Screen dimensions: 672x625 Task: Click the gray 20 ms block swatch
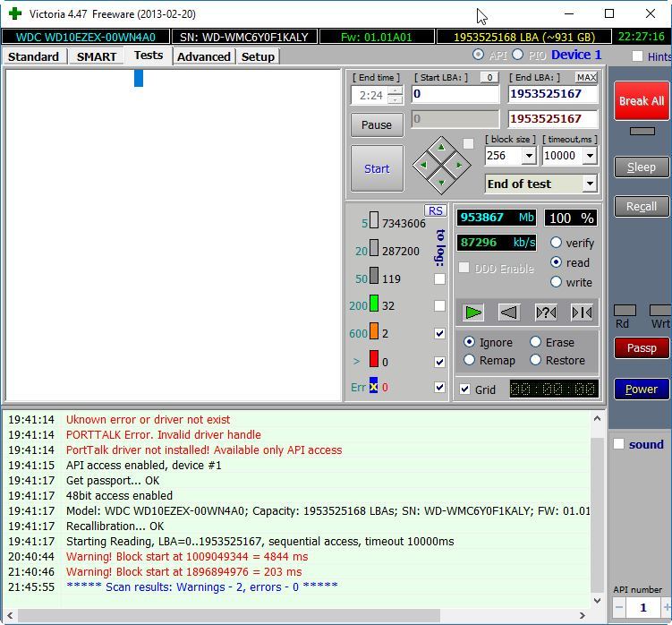point(374,247)
